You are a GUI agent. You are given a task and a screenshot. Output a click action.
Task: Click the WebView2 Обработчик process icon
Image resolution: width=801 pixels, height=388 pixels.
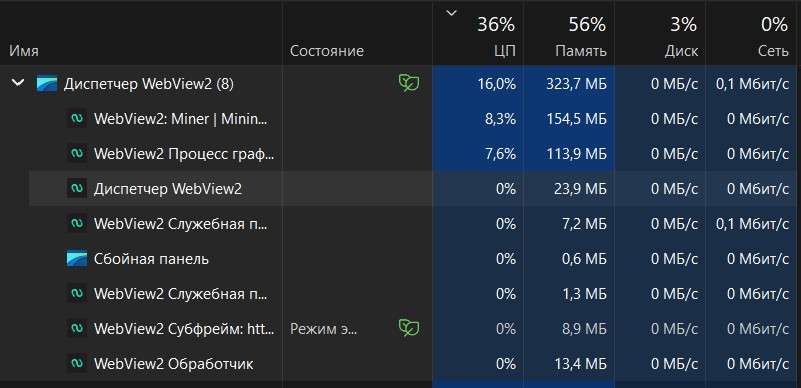(x=77, y=364)
